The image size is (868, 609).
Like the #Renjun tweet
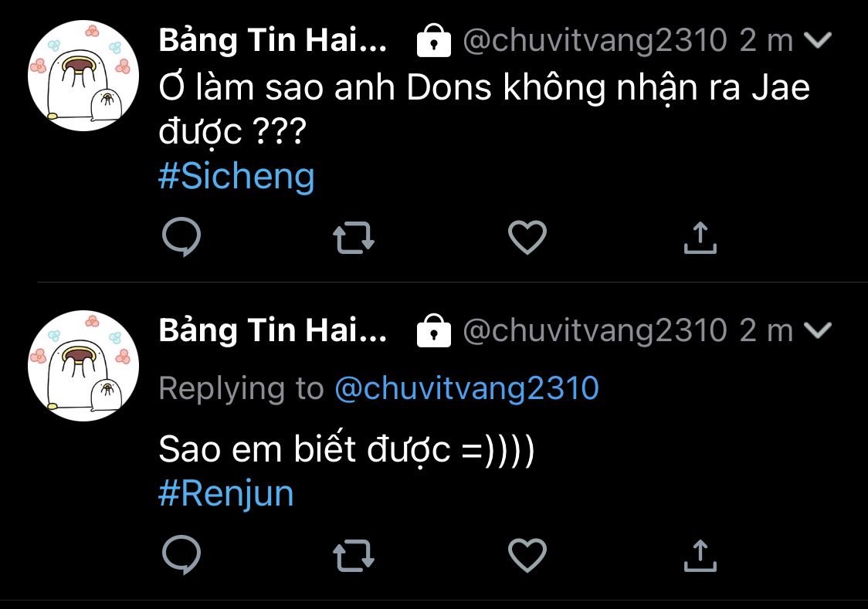coord(528,554)
